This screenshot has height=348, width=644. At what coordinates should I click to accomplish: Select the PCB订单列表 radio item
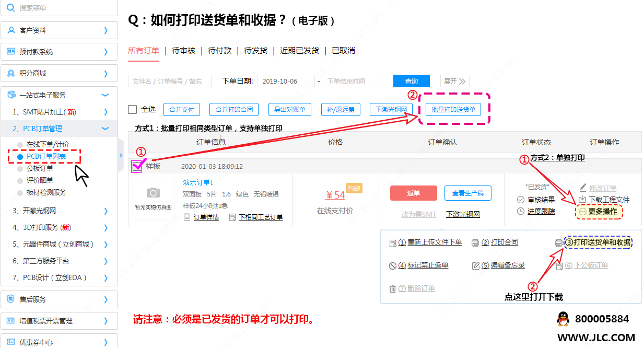(x=20, y=156)
